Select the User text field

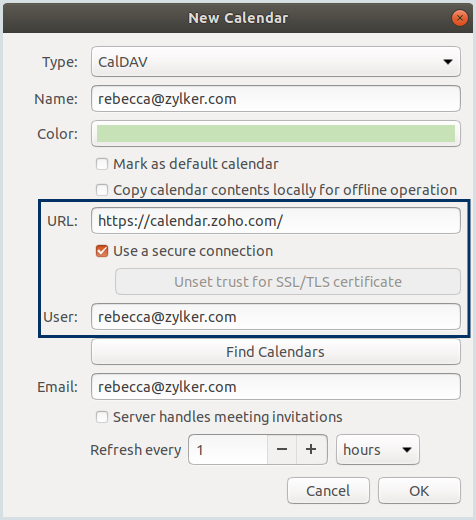click(276, 317)
